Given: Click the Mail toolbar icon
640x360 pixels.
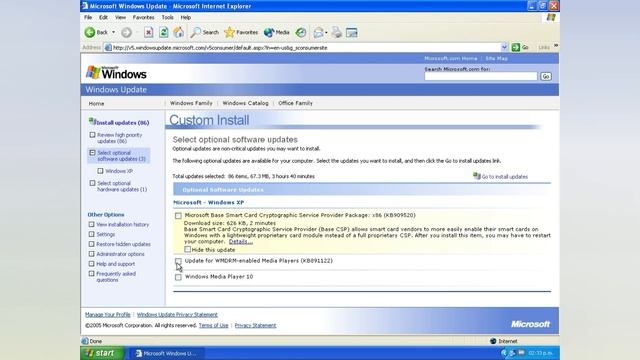Looking at the screenshot, I should (x=318, y=32).
